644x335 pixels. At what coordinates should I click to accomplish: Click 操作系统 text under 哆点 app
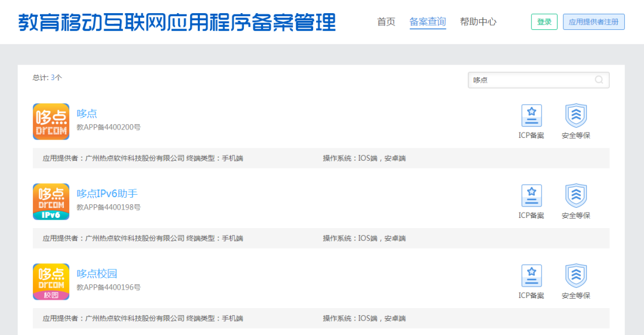(x=364, y=158)
